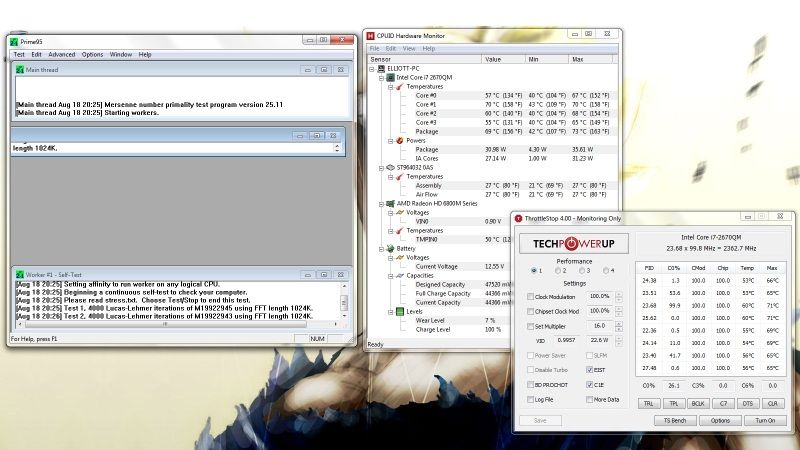Click the ST964032 0AS hard drive icon

click(x=390, y=167)
